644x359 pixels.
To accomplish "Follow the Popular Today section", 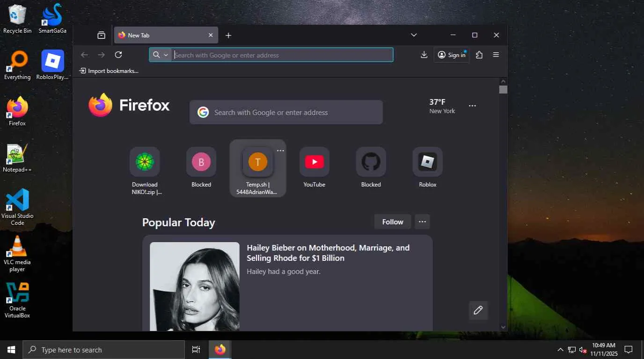I will click(392, 222).
